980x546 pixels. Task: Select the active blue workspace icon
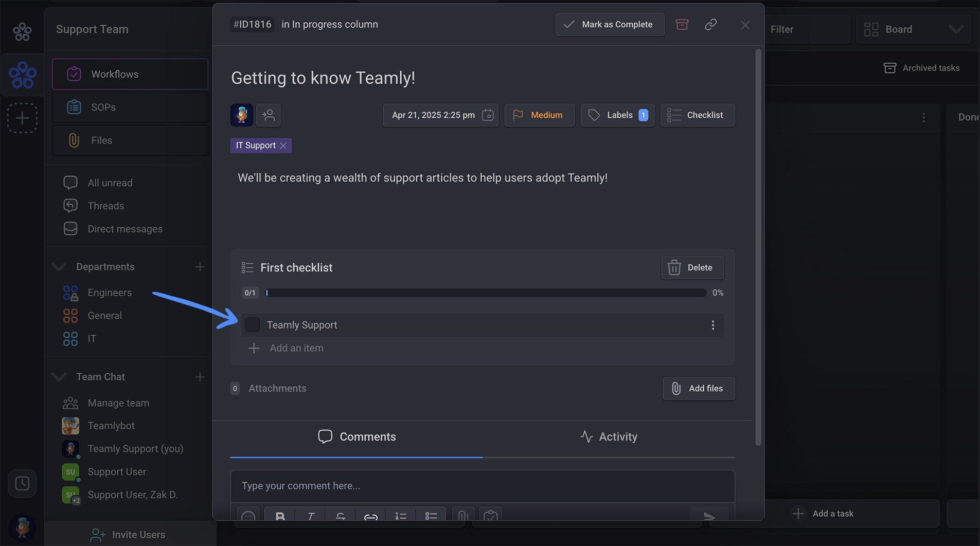click(22, 75)
